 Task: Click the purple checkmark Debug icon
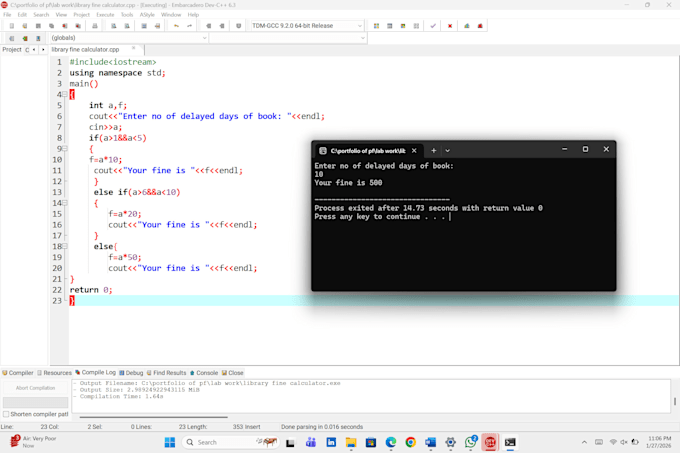[433, 26]
